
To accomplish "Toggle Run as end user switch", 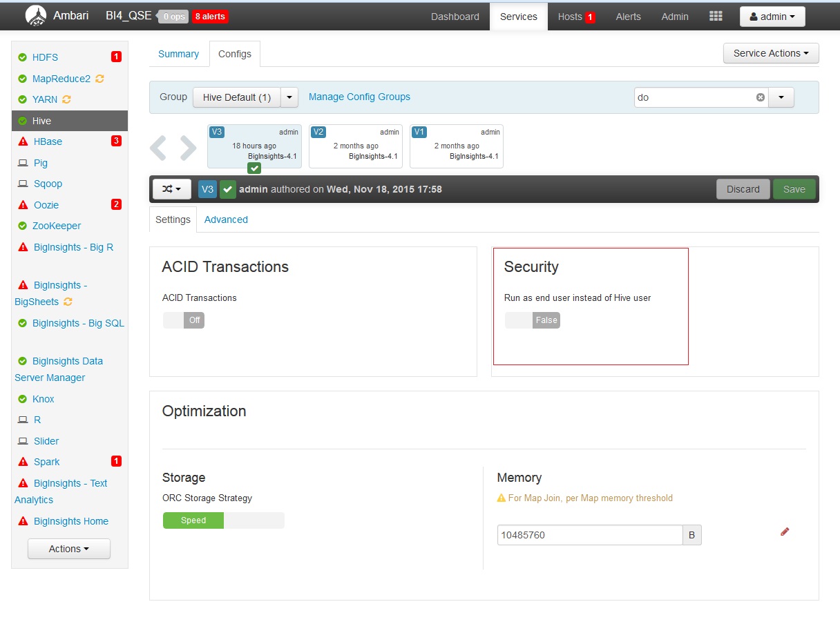I will pyautogui.click(x=532, y=320).
